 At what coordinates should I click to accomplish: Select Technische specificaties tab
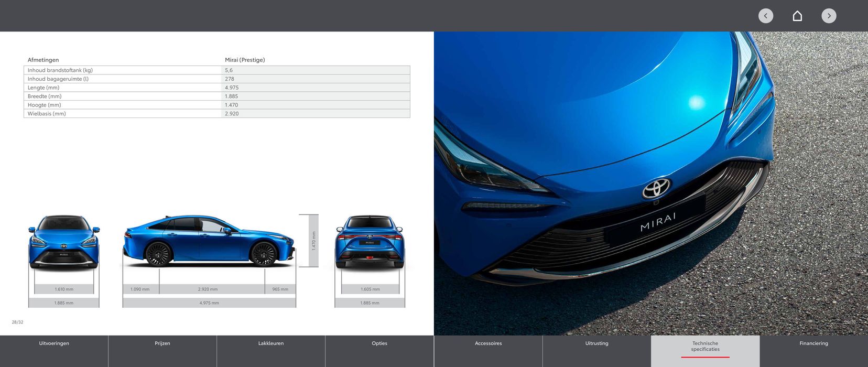click(705, 347)
